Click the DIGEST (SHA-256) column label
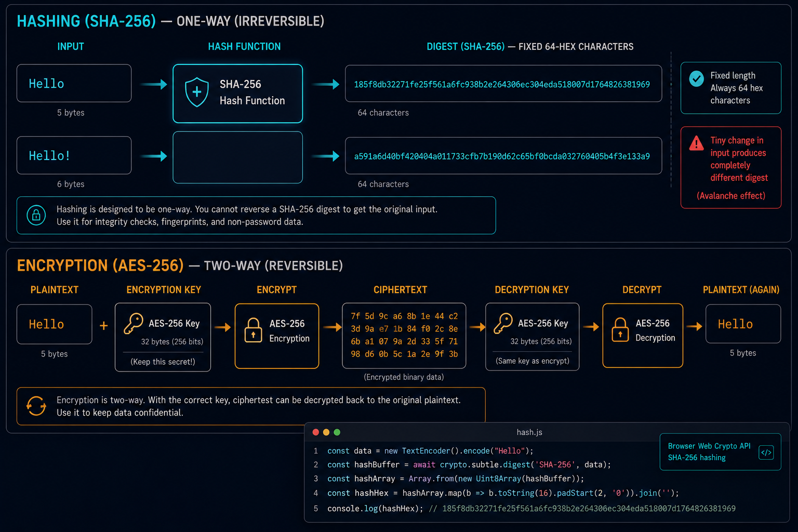Viewport: 798px width, 532px height. pos(465,47)
